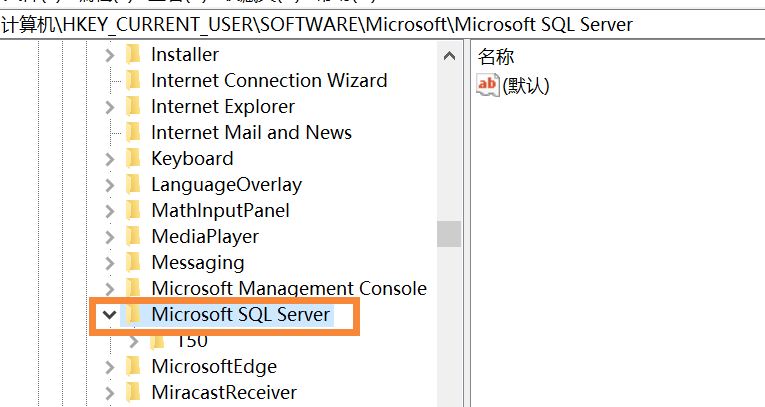Expand the Installer key

tap(110, 55)
